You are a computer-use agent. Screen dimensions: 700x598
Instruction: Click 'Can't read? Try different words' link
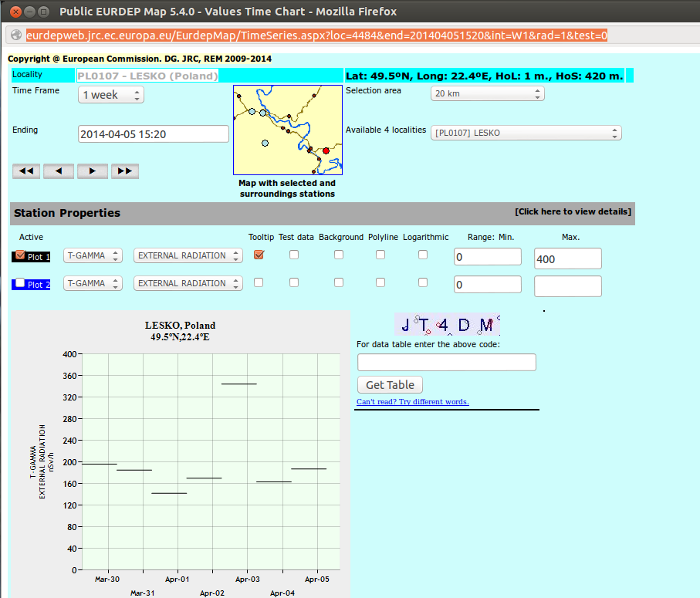pos(413,402)
